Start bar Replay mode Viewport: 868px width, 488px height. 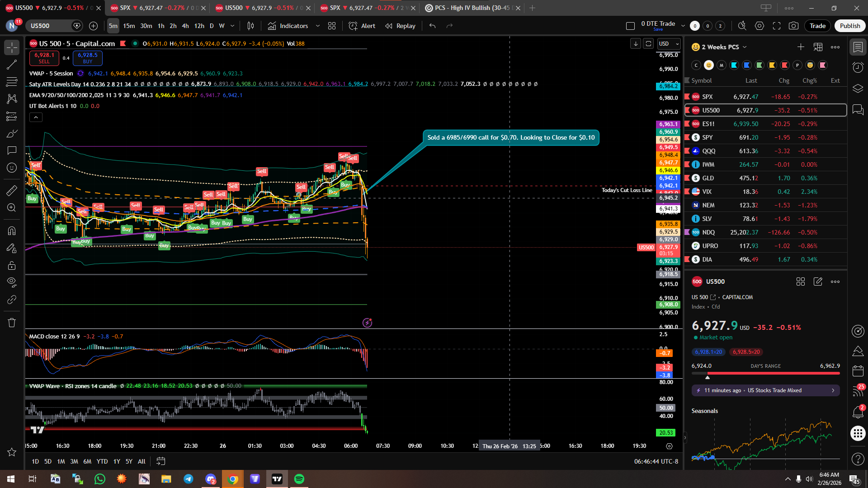(x=400, y=26)
